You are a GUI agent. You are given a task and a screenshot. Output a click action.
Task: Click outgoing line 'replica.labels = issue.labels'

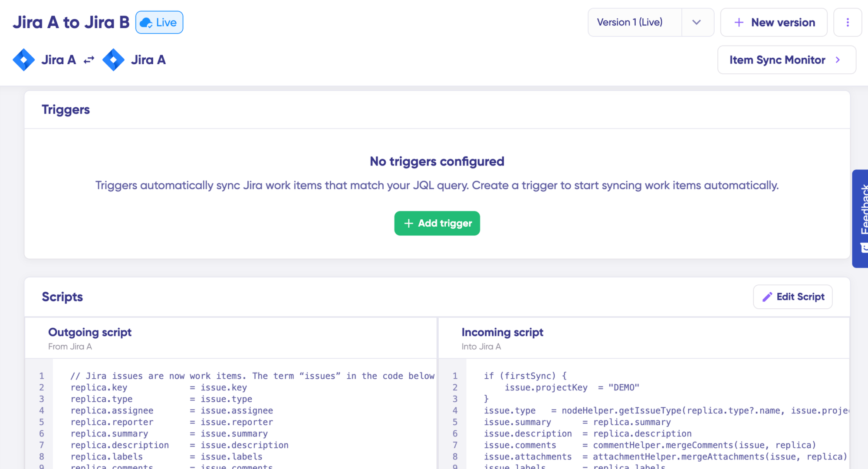[167, 457]
